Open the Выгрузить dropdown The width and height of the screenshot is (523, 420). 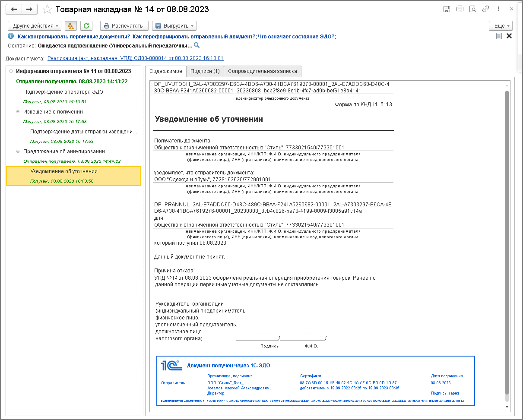point(174,26)
